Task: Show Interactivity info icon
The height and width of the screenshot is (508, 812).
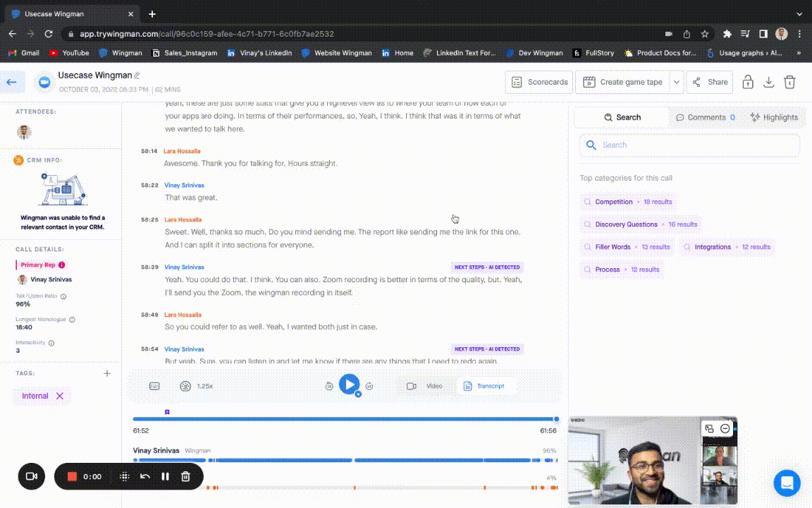Action: [x=51, y=343]
